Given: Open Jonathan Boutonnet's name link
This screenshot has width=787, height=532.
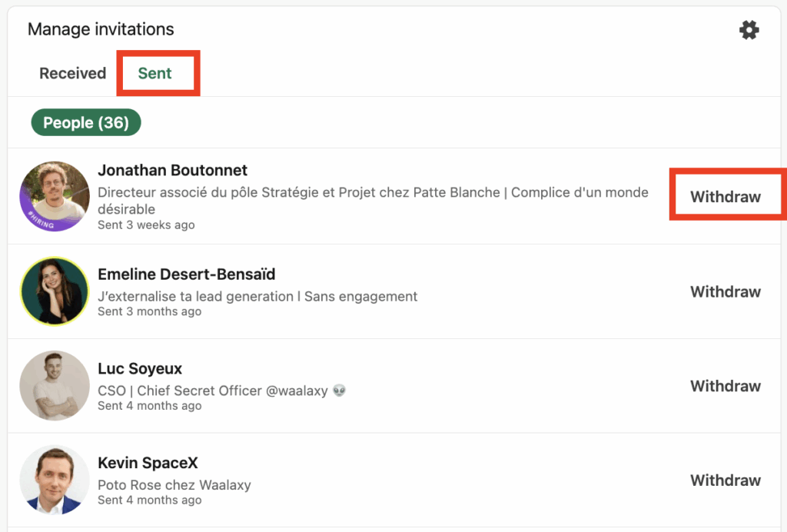Looking at the screenshot, I should click(172, 171).
